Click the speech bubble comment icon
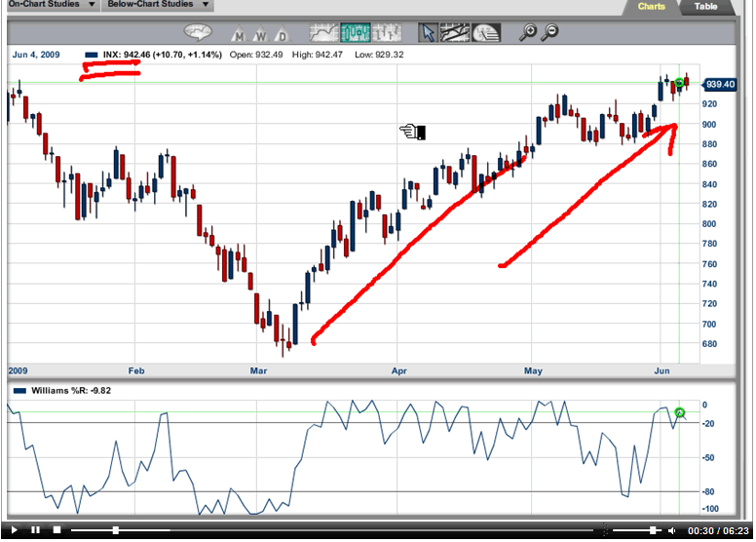Viewport: 756px width, 542px height. coord(198,31)
